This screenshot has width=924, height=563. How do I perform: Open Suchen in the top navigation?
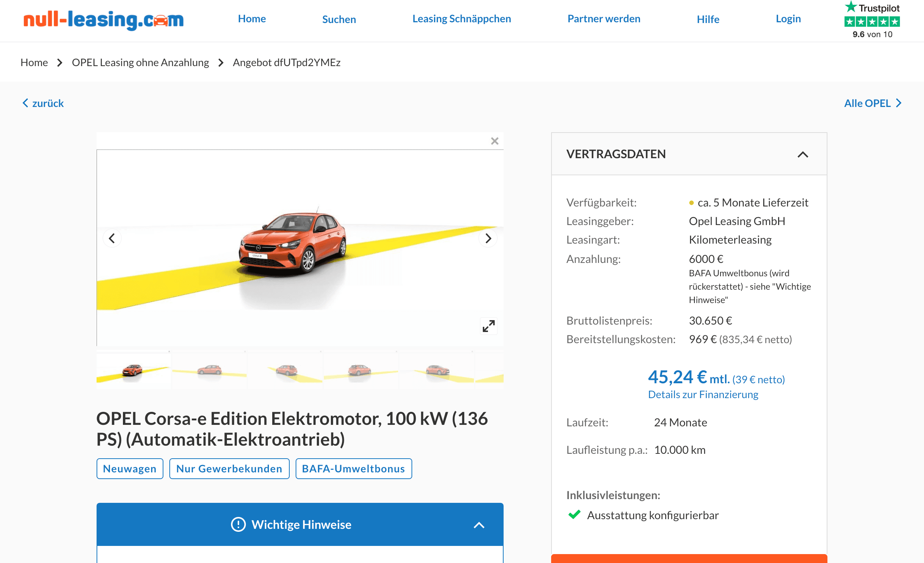(x=339, y=19)
